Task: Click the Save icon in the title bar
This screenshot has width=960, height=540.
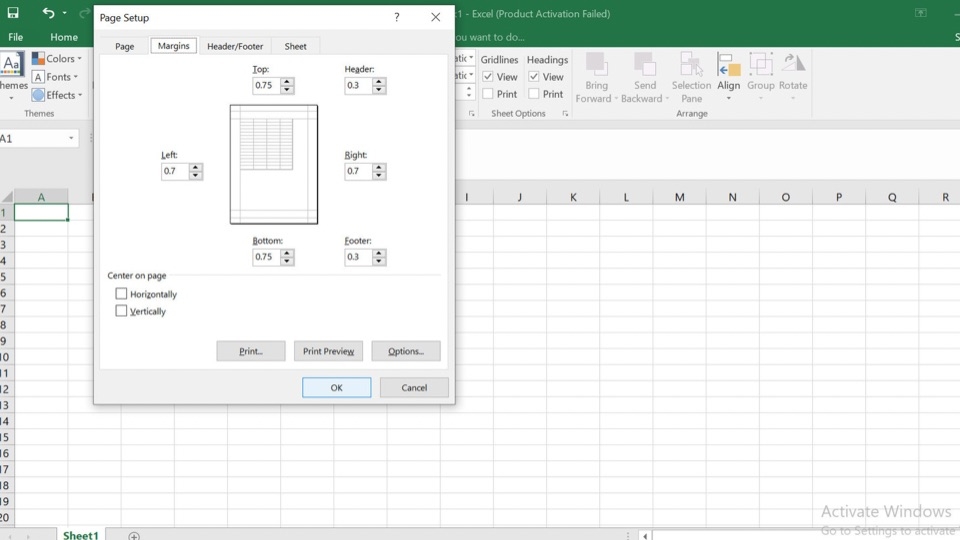Action: coord(13,13)
